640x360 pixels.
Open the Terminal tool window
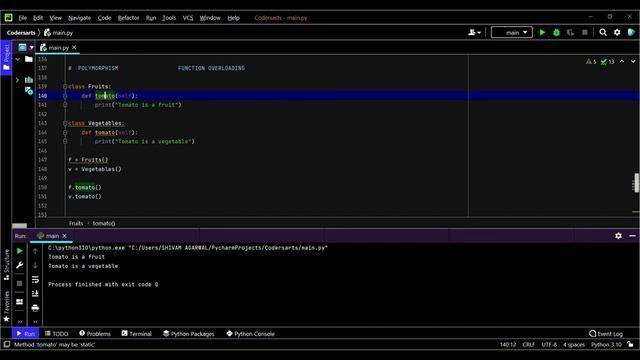(136, 333)
